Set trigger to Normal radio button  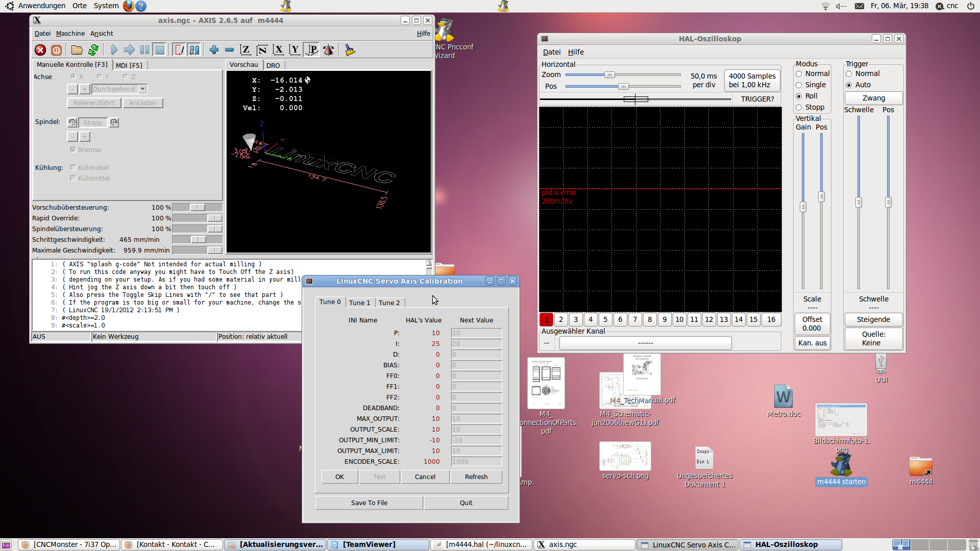849,74
